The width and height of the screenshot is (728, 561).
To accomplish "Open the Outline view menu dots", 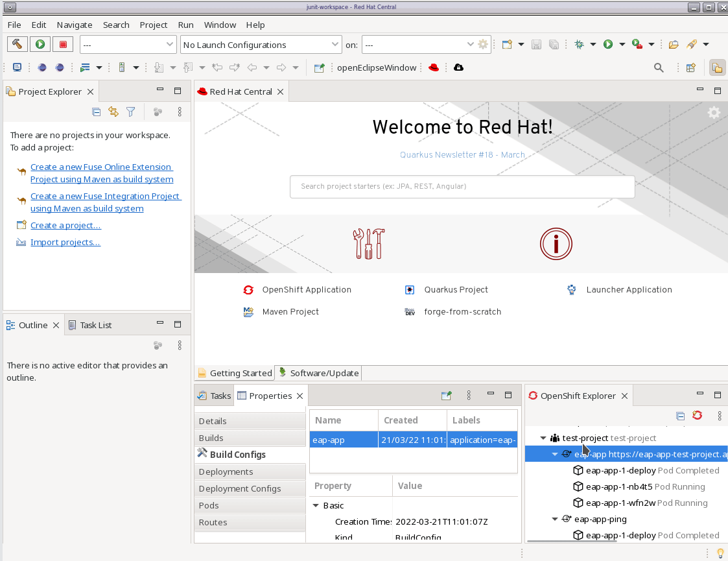I will 180,346.
